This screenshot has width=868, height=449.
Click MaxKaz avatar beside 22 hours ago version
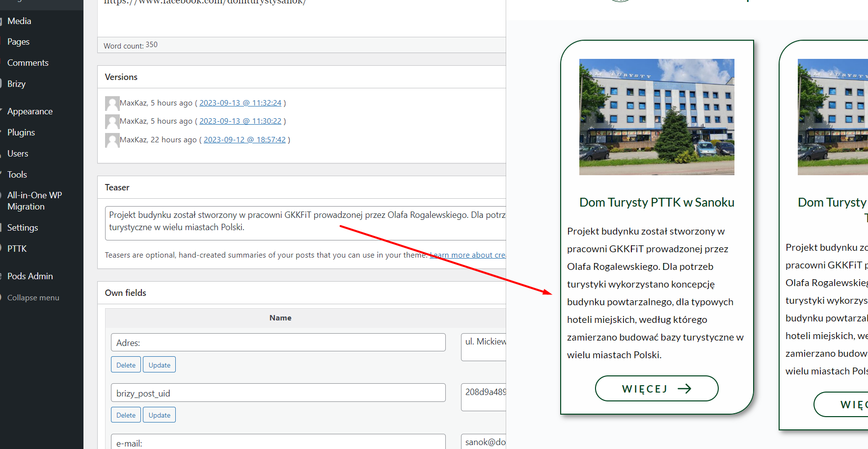(x=112, y=140)
